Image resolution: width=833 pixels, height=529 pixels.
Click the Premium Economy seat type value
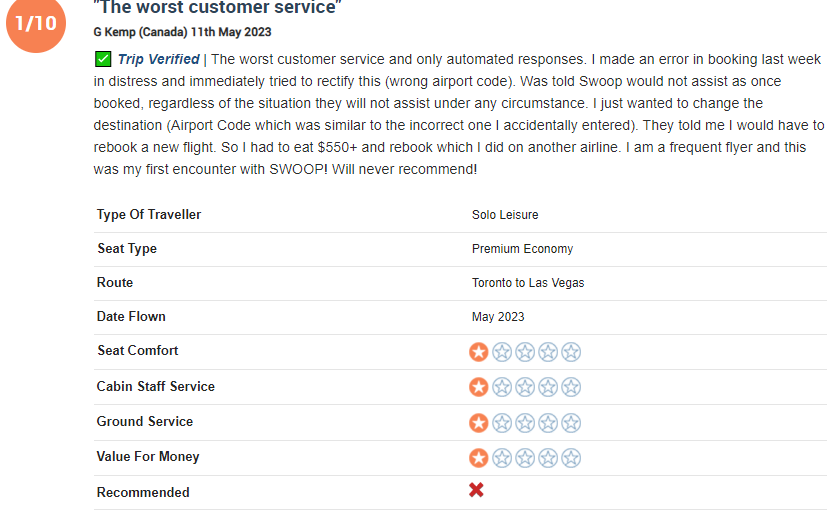click(522, 249)
